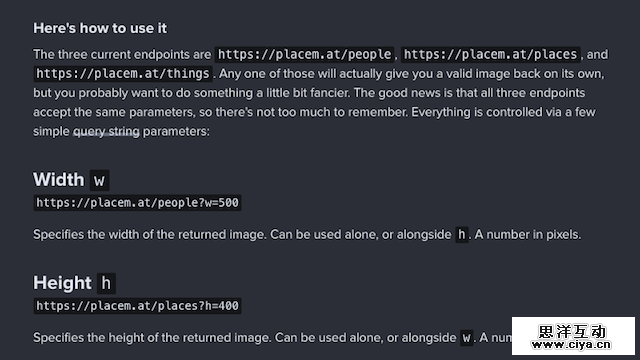Select the places?h=400 example URL

pos(137,306)
